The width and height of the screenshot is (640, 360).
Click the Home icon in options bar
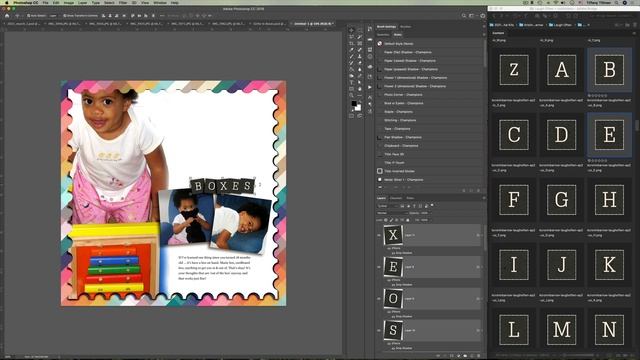pos(7,16)
